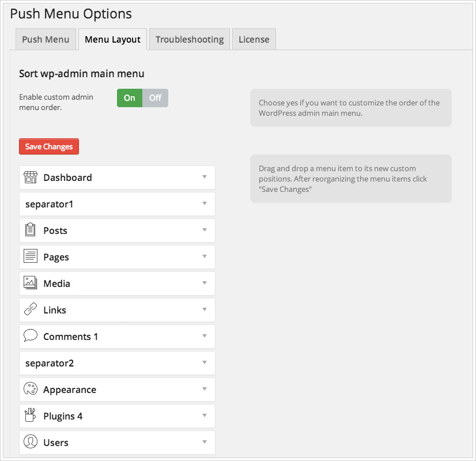Open the Push Menu tab
This screenshot has width=476, height=461.
pyautogui.click(x=46, y=39)
